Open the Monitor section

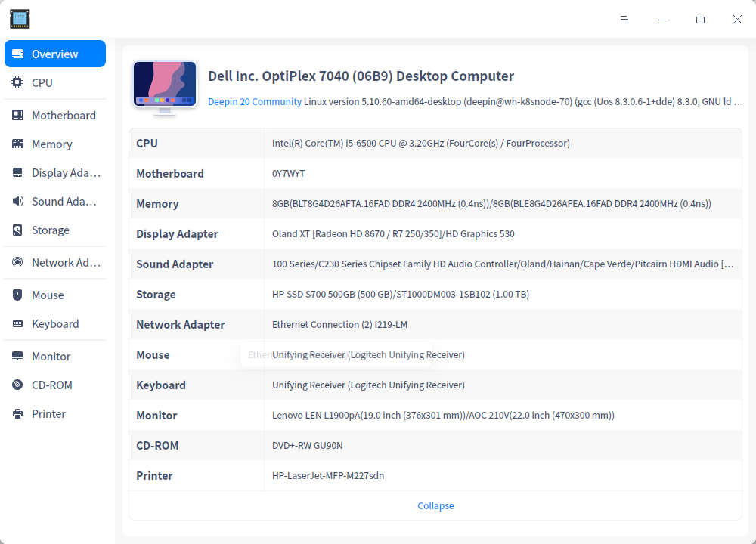point(52,356)
